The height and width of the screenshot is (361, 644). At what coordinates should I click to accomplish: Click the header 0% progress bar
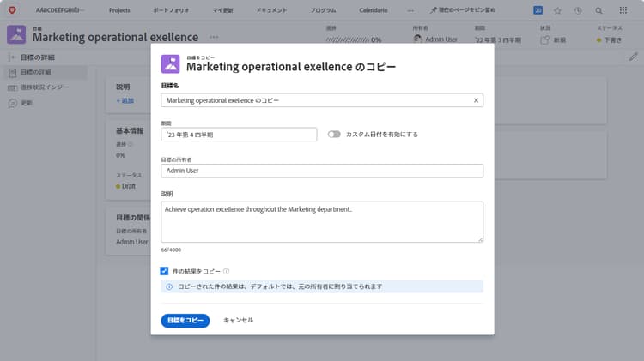pyautogui.click(x=354, y=39)
